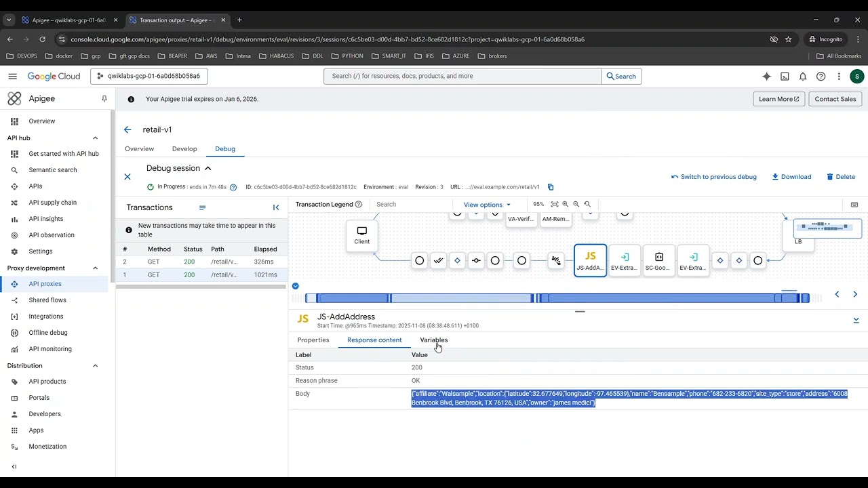
Task: Fit the flow diagram to screen
Action: [555, 204]
